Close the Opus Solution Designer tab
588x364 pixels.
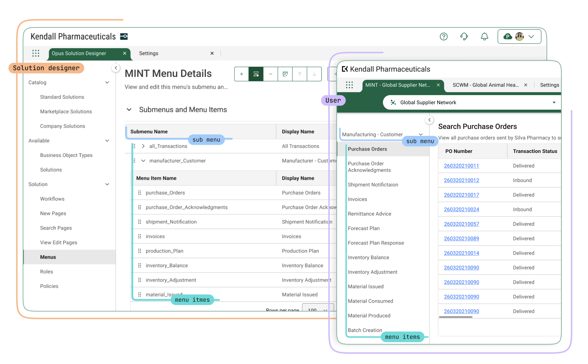(x=125, y=53)
